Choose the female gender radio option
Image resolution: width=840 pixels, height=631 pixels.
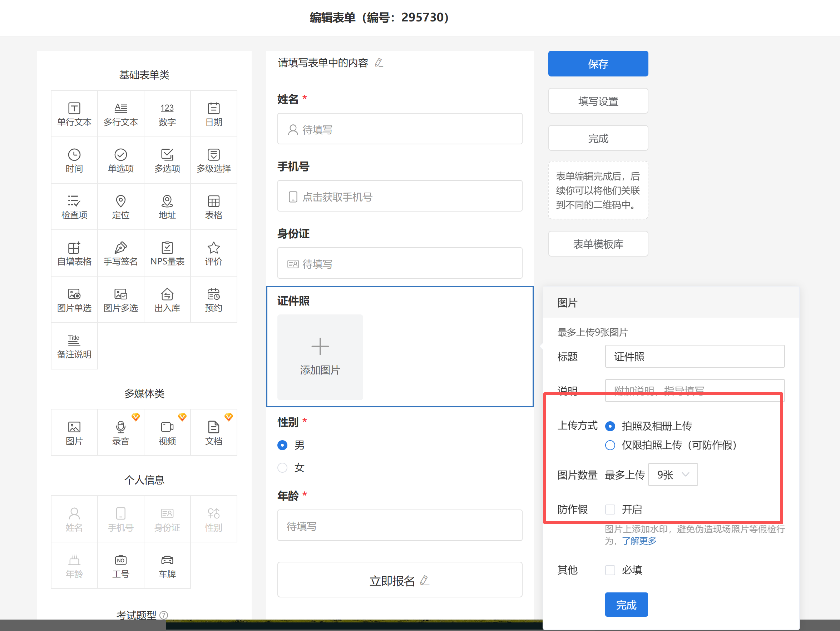pyautogui.click(x=282, y=467)
